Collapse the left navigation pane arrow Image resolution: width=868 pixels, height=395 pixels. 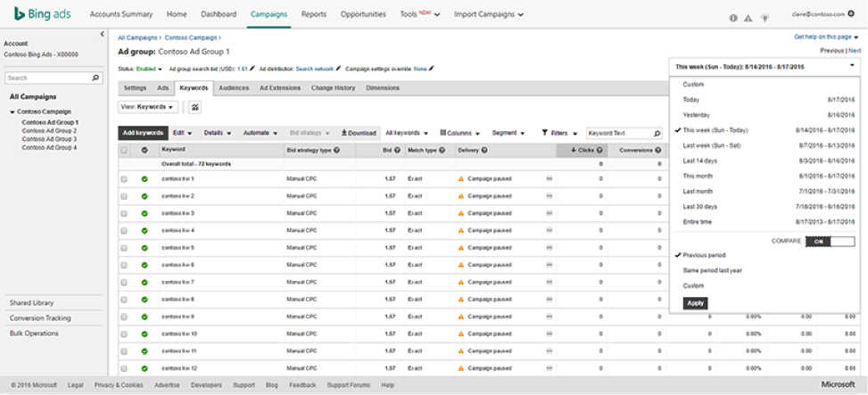coord(102,34)
